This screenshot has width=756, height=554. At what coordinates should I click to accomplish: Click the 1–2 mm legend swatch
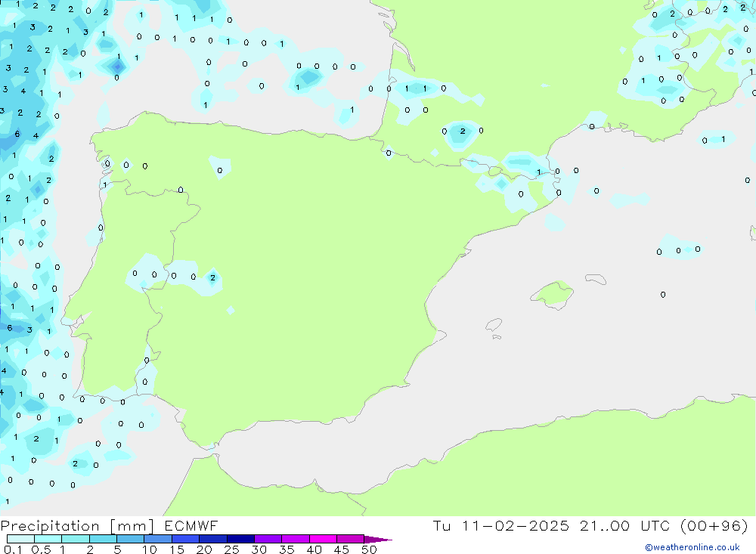click(76, 539)
